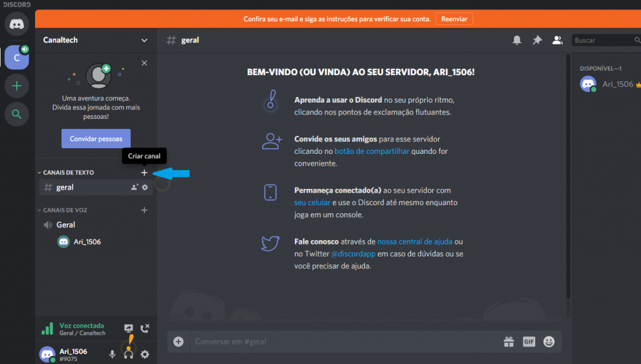Create a voice channel with plus icon
Viewport: 641px width, 364px height.
[x=145, y=210]
